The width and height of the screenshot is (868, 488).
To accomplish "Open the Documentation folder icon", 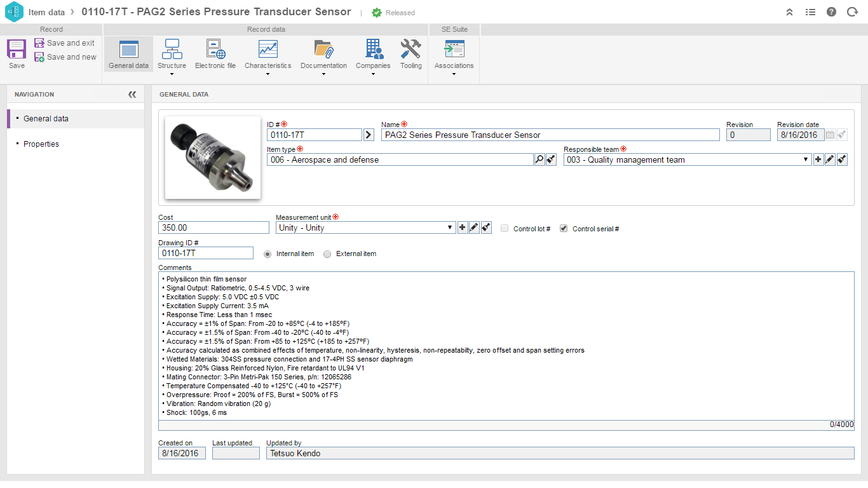I will pyautogui.click(x=323, y=49).
